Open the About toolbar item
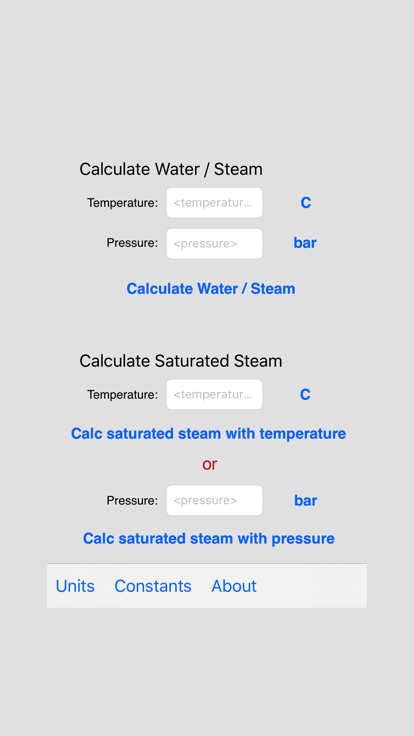 pos(234,586)
